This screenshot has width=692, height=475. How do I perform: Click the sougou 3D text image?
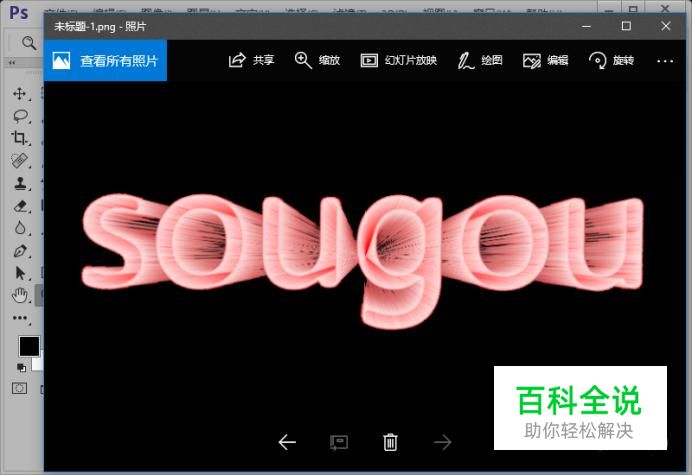pos(362,260)
